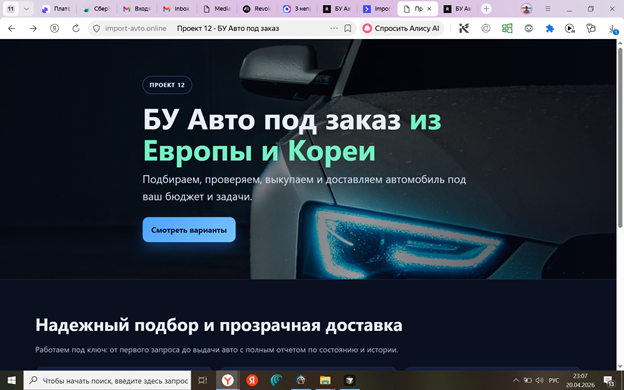Image resolution: width=624 pixels, height=390 pixels.
Task: Open the black box taskbar app
Action: [349, 380]
